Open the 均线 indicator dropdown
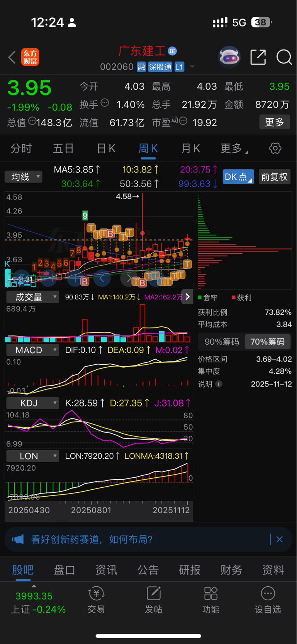The height and width of the screenshot is (644, 297). (24, 177)
